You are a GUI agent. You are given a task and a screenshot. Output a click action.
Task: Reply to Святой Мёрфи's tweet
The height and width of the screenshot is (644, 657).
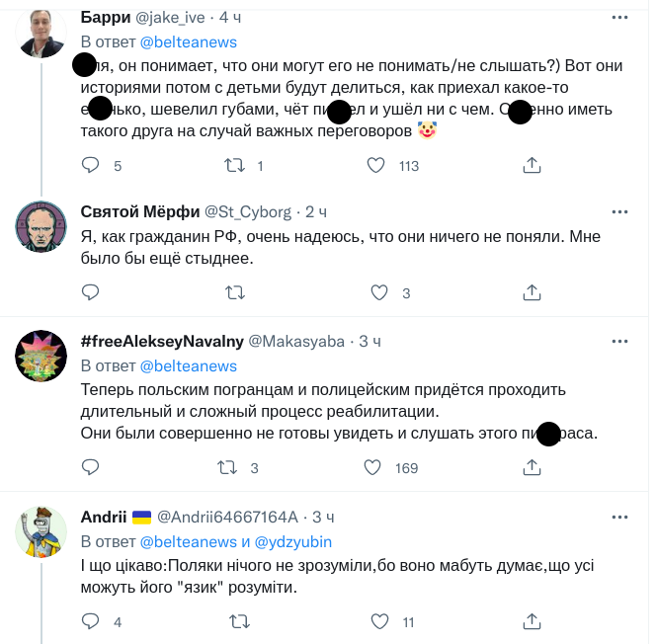(x=90, y=292)
